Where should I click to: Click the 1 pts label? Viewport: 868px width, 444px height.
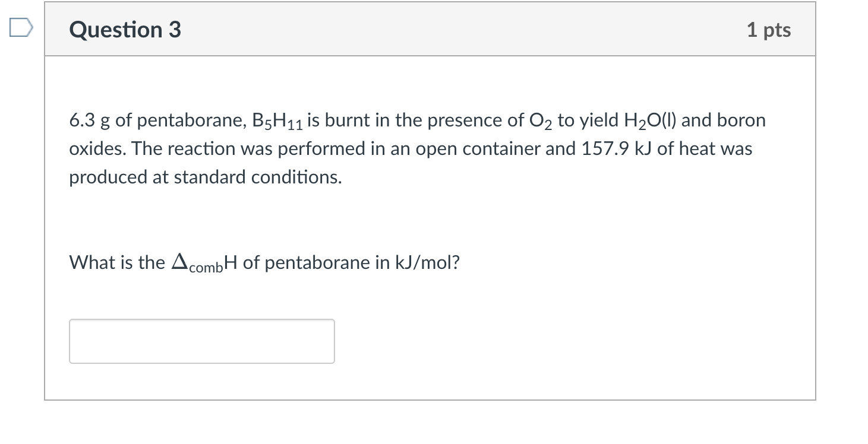point(769,28)
